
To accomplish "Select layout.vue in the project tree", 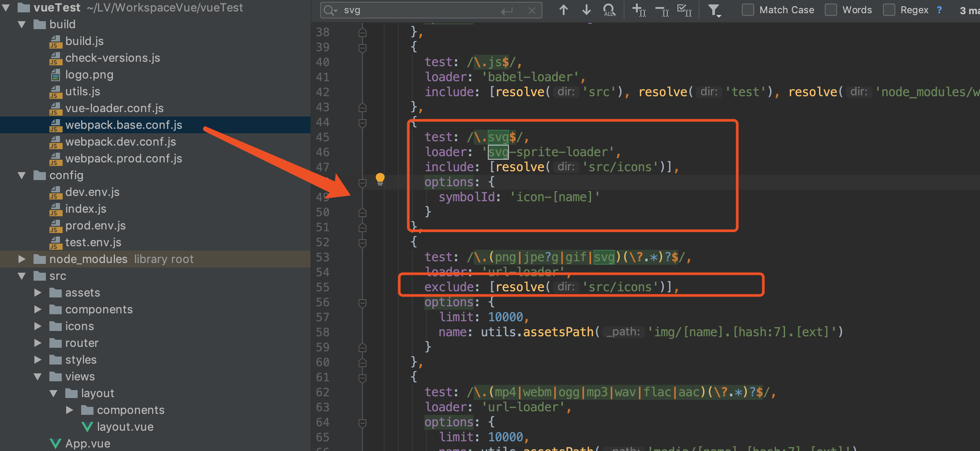I will tap(125, 427).
